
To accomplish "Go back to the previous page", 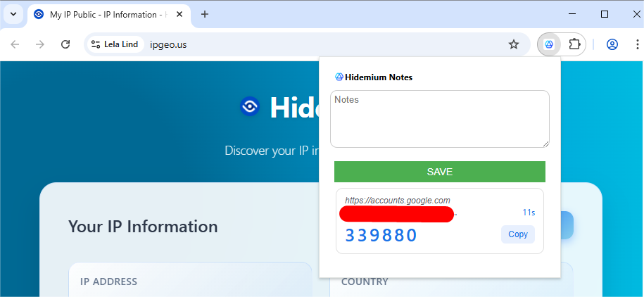I will click(15, 44).
